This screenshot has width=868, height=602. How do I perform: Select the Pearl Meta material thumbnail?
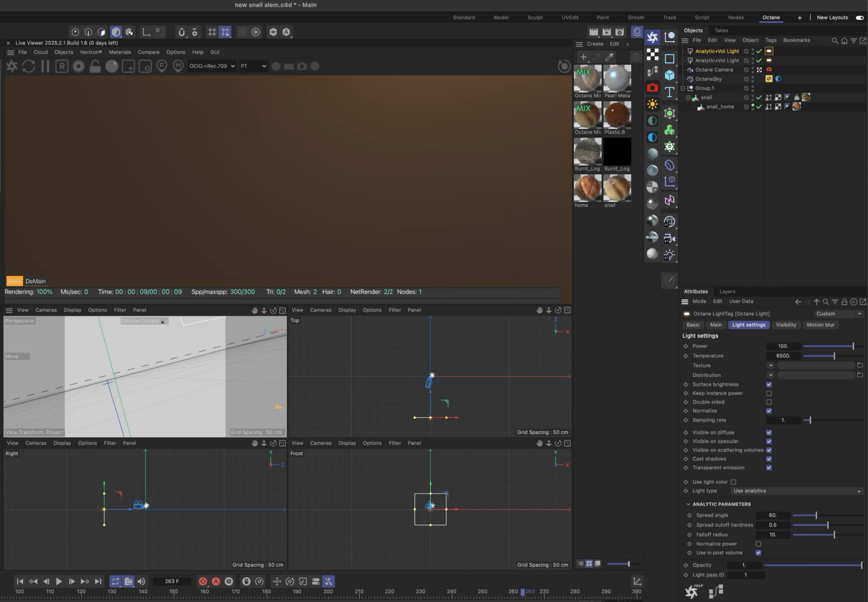tap(617, 78)
